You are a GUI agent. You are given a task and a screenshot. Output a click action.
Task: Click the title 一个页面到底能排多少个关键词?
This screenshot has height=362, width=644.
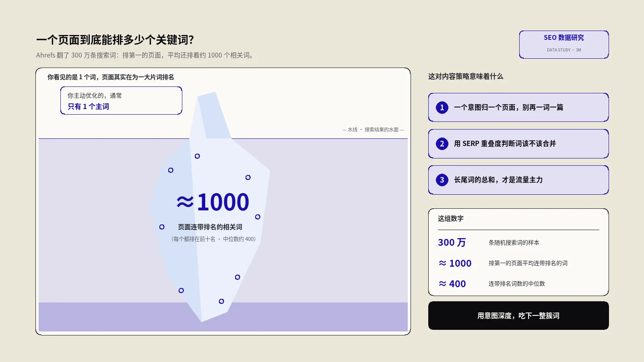[115, 40]
